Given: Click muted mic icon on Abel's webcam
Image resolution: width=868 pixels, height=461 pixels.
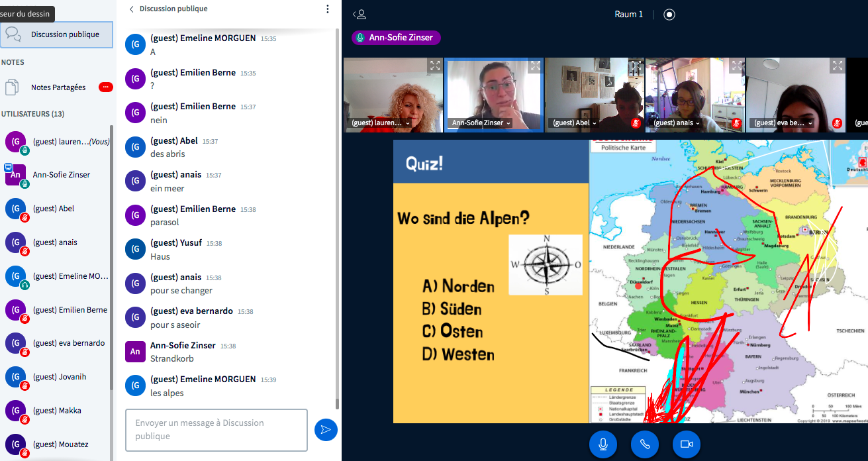Looking at the screenshot, I should tap(636, 123).
